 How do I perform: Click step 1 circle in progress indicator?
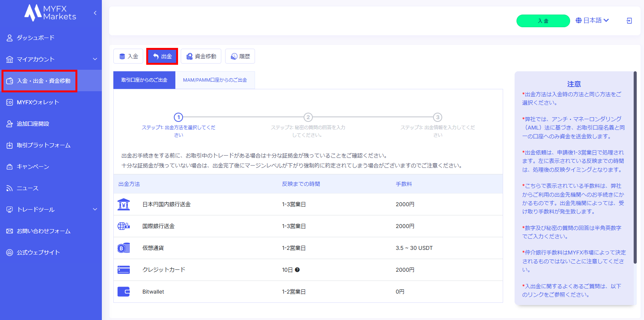tap(178, 117)
